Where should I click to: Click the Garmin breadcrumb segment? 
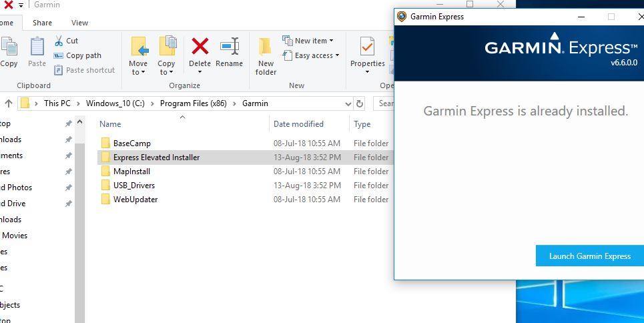[255, 103]
